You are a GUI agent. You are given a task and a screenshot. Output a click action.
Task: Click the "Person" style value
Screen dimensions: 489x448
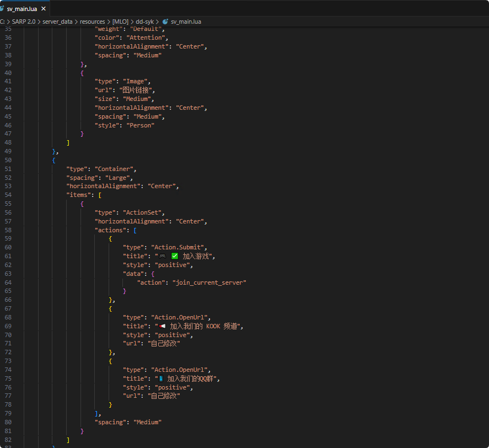coord(141,125)
